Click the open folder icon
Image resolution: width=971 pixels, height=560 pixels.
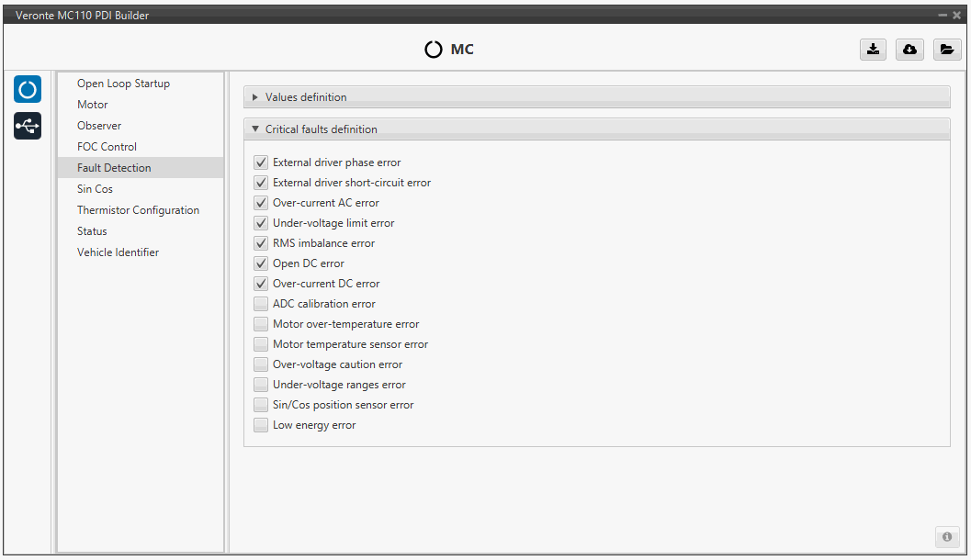pos(947,50)
